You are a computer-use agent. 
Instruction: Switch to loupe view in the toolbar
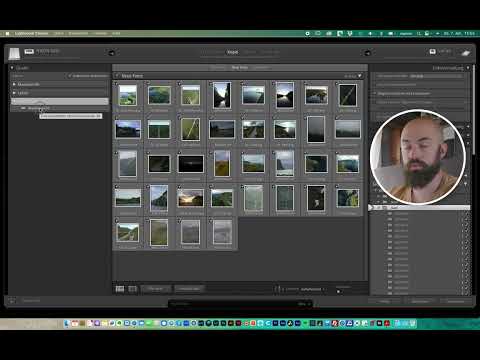[132, 289]
